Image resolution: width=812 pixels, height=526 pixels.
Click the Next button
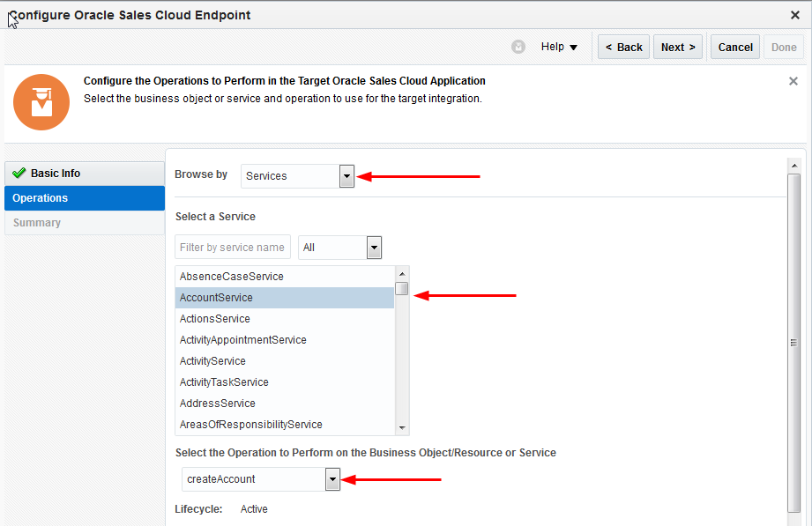coord(677,47)
